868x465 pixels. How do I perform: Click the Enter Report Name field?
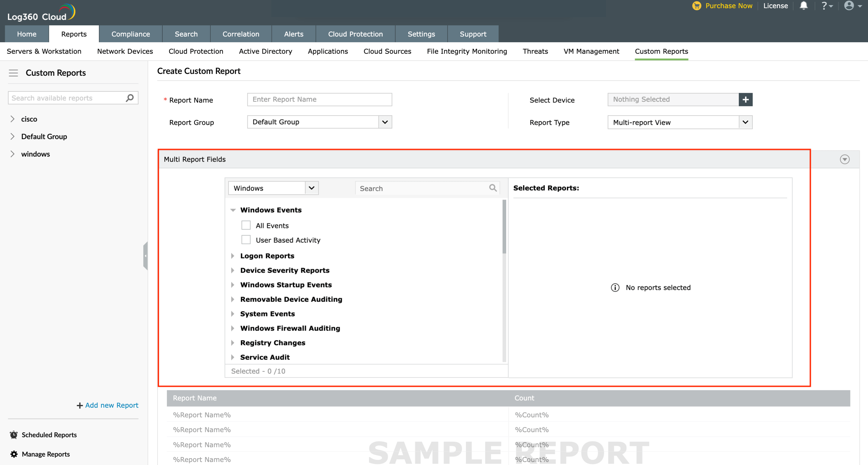[319, 99]
